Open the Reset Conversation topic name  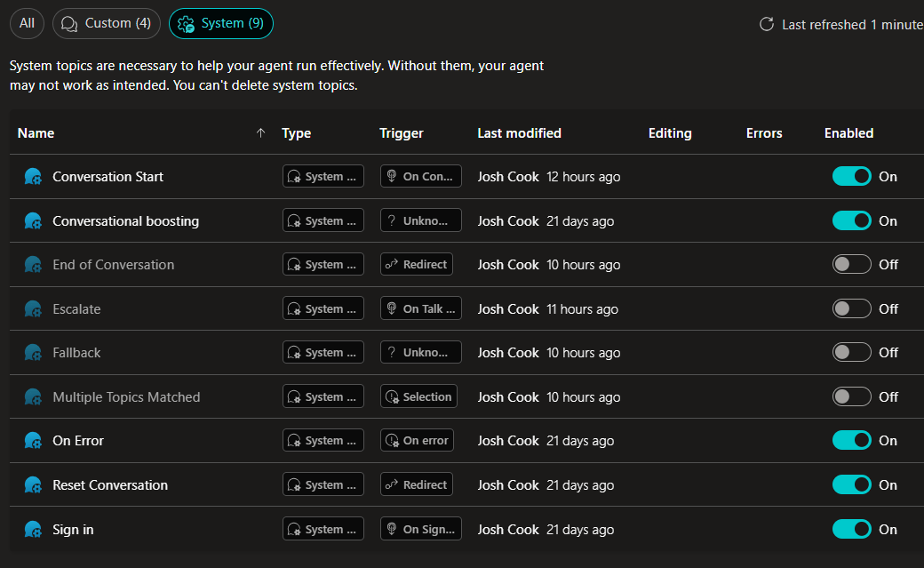pyautogui.click(x=110, y=484)
